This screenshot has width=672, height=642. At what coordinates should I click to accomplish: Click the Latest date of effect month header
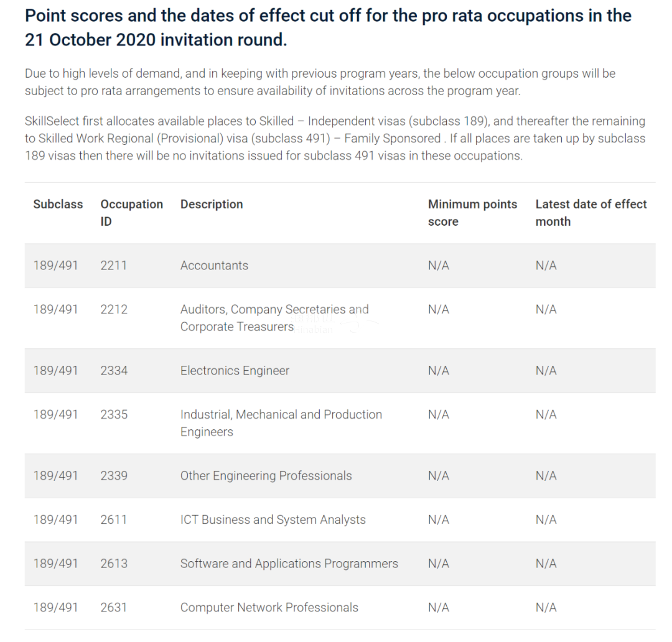pos(591,213)
